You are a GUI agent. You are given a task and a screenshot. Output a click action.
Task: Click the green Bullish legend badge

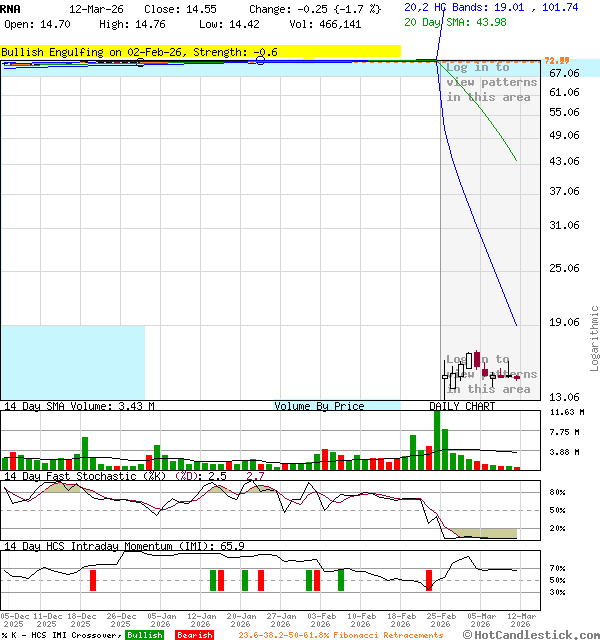point(145,635)
